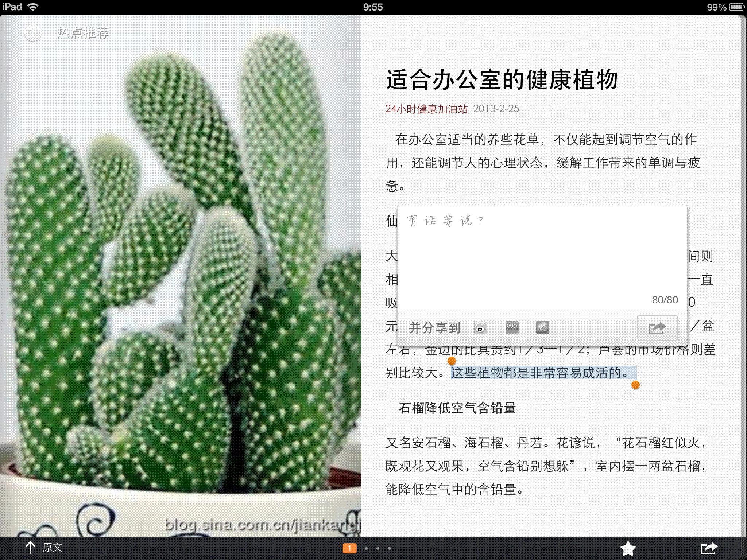Tap the battery indicator in status bar

pos(737,7)
